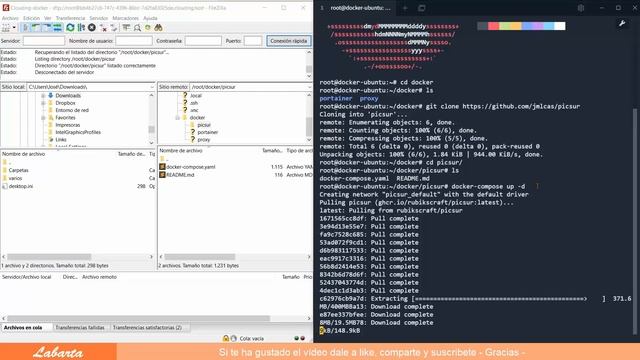Focus the Contraseña input field
Screen dimensions: 640x360
203,41
